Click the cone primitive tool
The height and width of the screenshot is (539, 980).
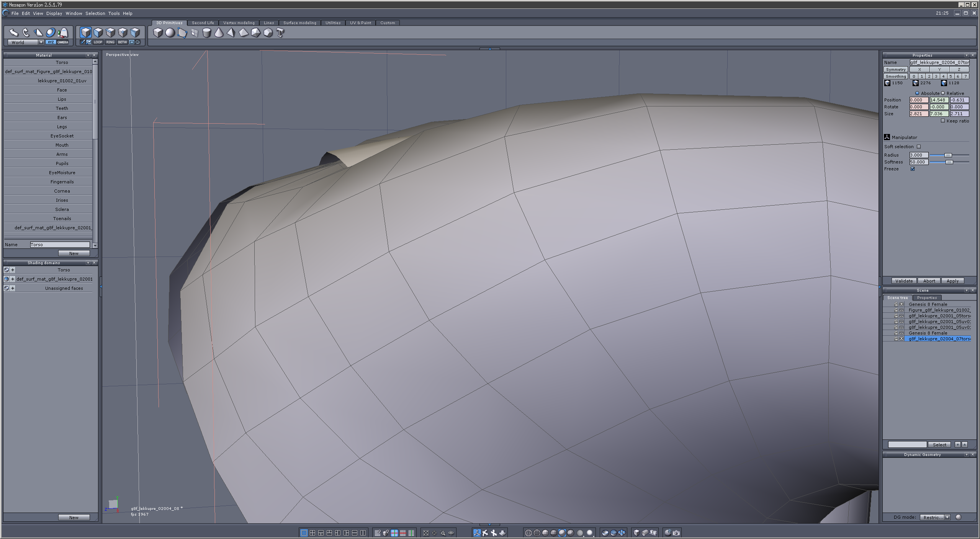click(219, 33)
